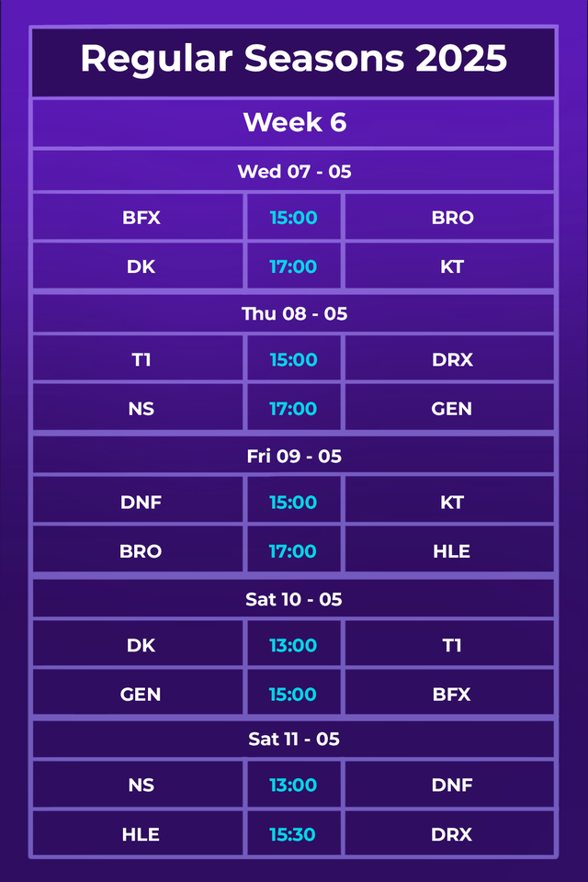This screenshot has width=588, height=882.
Task: Click GEN in Thursday's 17:00 match
Action: click(x=452, y=409)
